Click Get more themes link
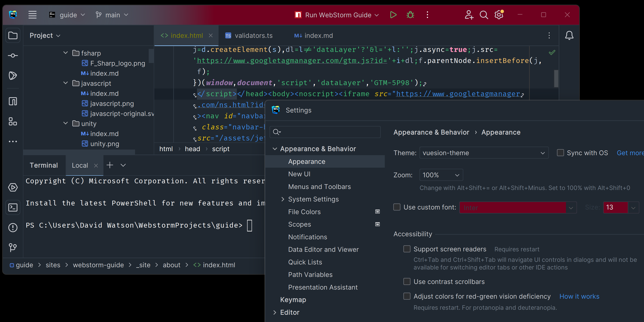This screenshot has height=322, width=644. (630, 153)
